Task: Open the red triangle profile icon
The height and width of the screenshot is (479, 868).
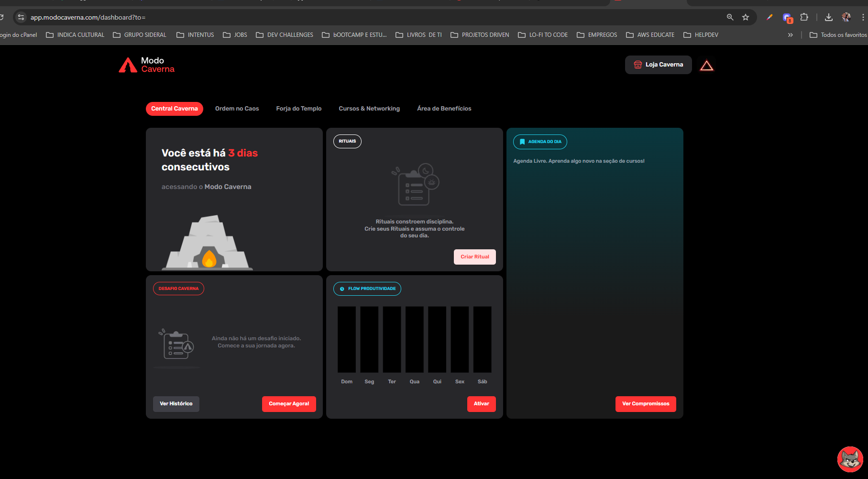Action: [x=706, y=66]
